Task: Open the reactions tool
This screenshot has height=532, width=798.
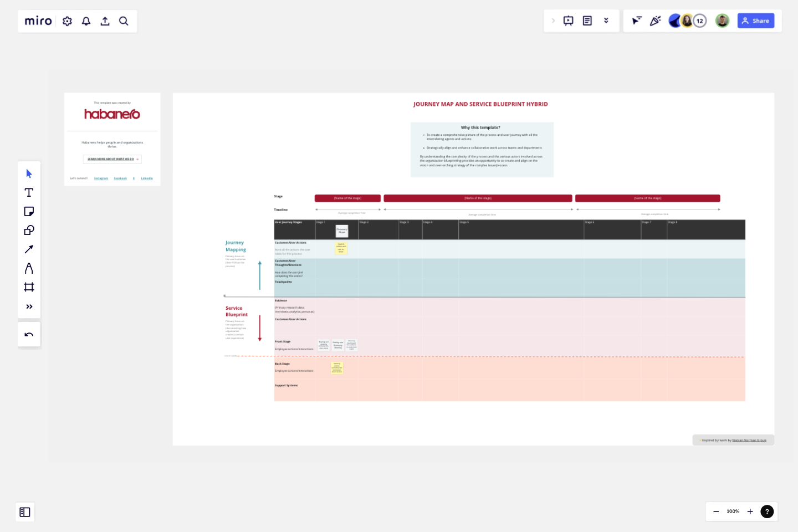Action: (x=655, y=21)
